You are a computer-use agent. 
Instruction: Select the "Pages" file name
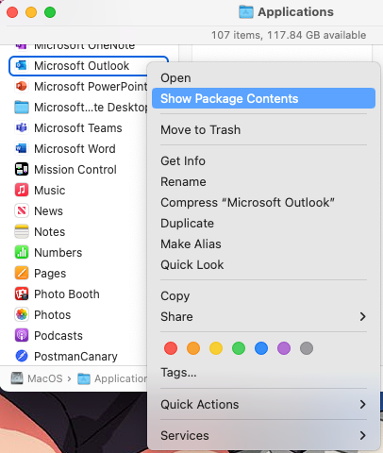50,274
